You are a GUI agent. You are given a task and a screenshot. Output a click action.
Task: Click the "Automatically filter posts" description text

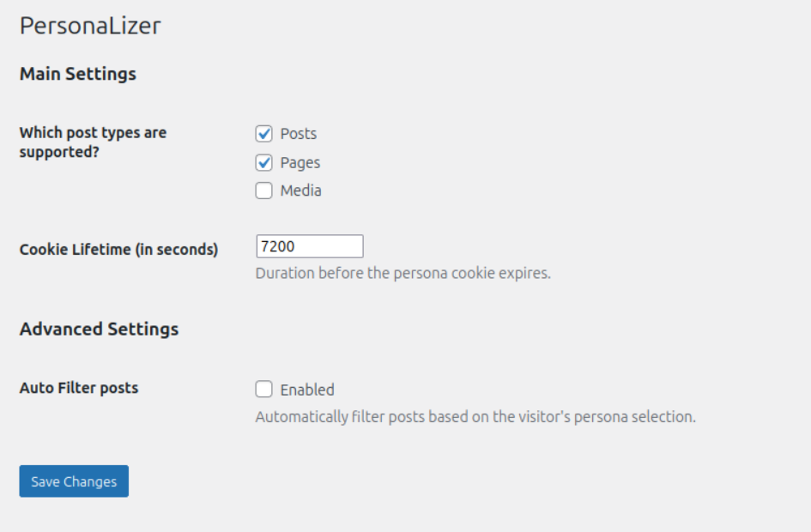point(475,417)
